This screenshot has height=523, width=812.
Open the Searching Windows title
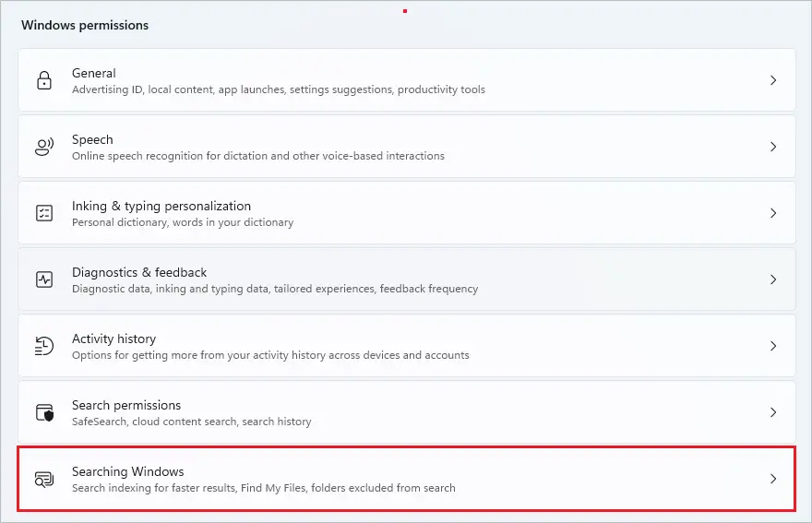click(x=128, y=471)
